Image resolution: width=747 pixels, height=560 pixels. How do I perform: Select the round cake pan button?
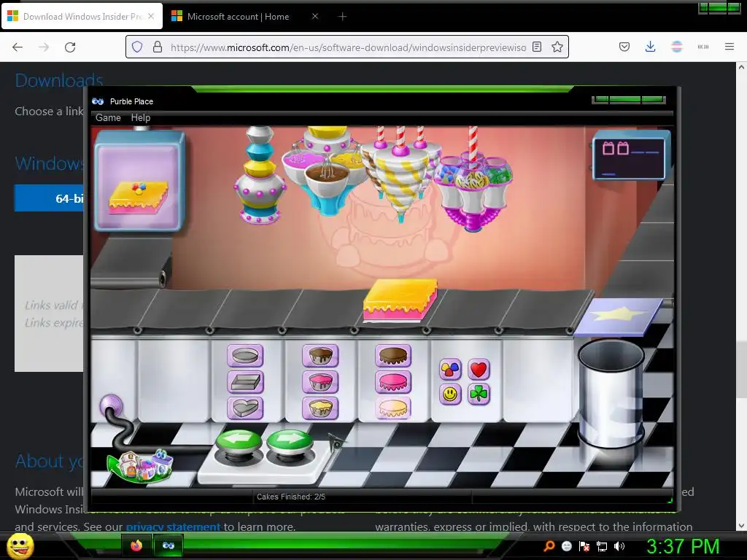pyautogui.click(x=245, y=356)
